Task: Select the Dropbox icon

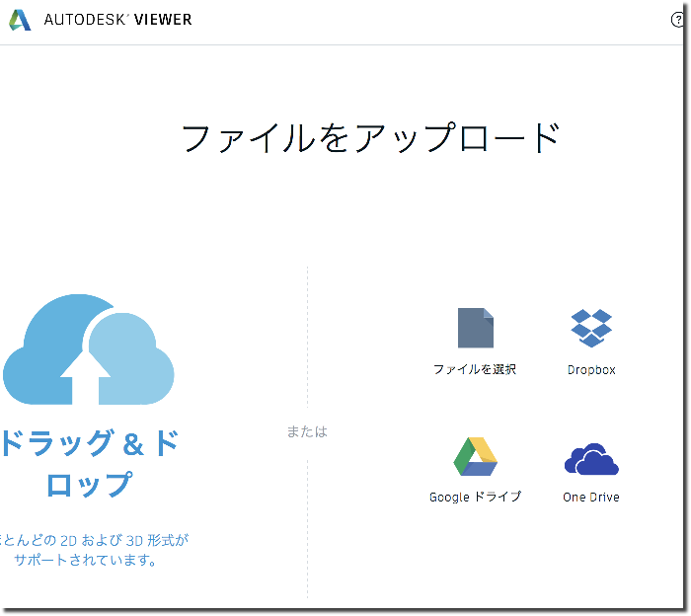Action: (x=591, y=328)
